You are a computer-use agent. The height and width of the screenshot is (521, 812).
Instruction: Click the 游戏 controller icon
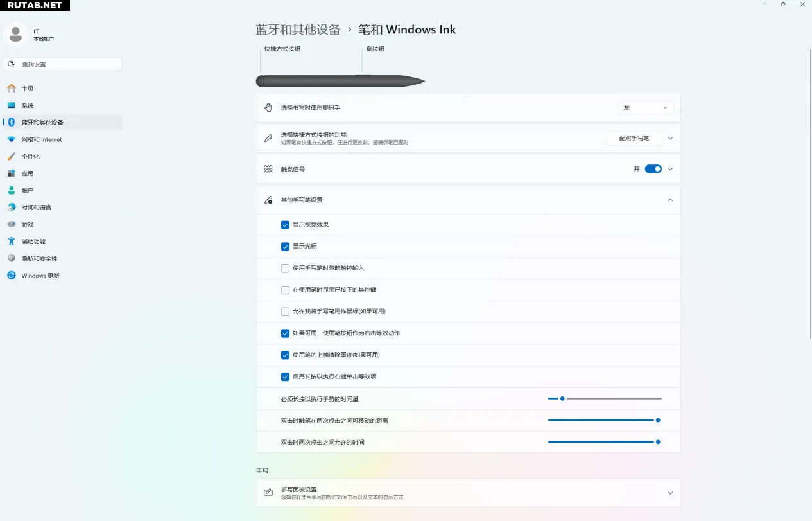[12, 224]
